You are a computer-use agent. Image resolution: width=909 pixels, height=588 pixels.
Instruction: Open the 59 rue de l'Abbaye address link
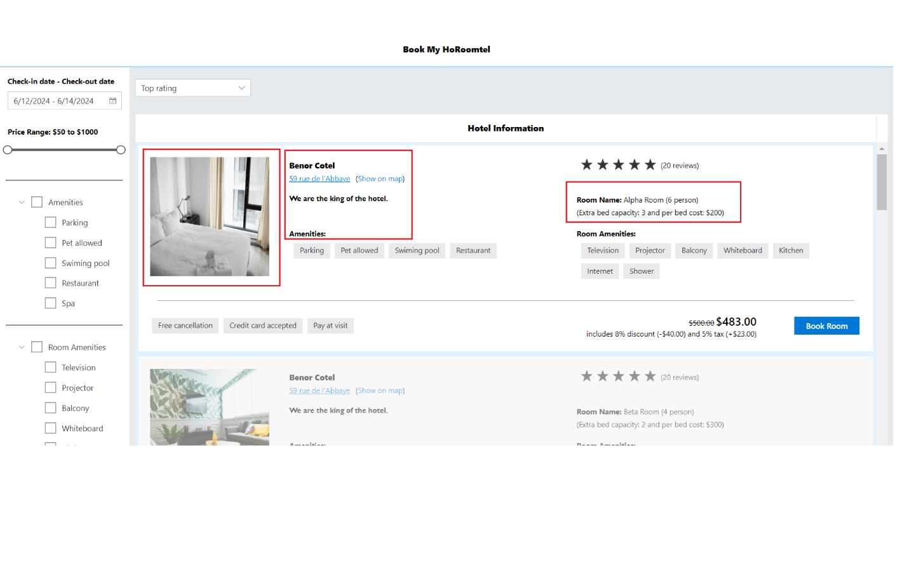coord(320,179)
